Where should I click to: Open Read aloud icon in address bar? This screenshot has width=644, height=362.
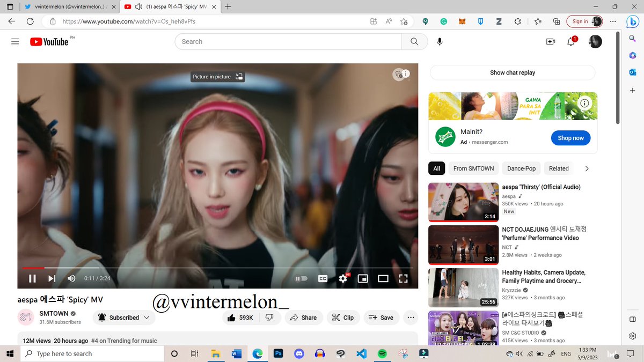389,21
